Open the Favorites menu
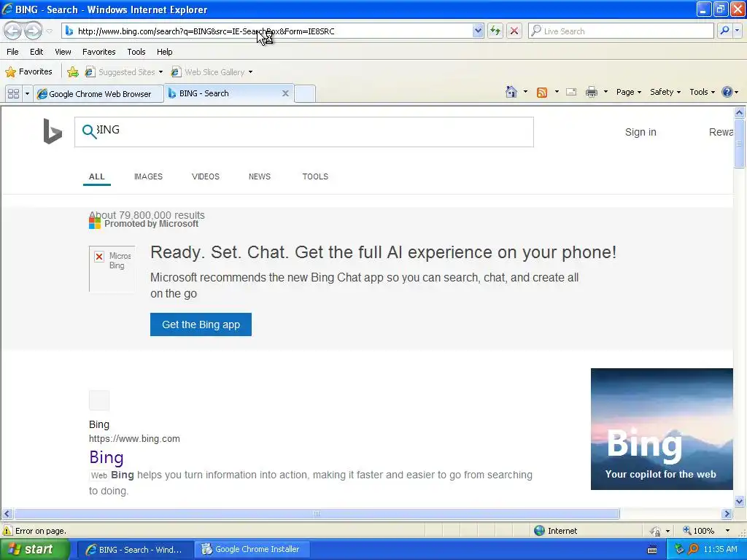 point(98,52)
